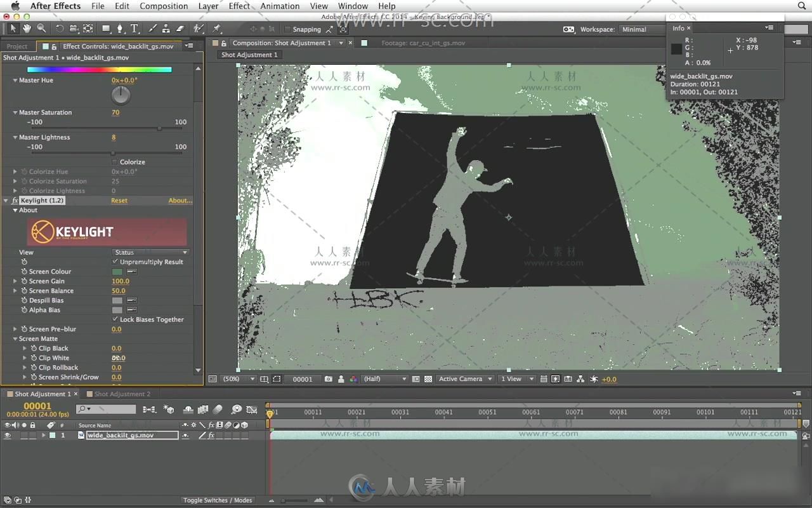
Task: Select the Rectangle shape tool
Action: point(106,29)
